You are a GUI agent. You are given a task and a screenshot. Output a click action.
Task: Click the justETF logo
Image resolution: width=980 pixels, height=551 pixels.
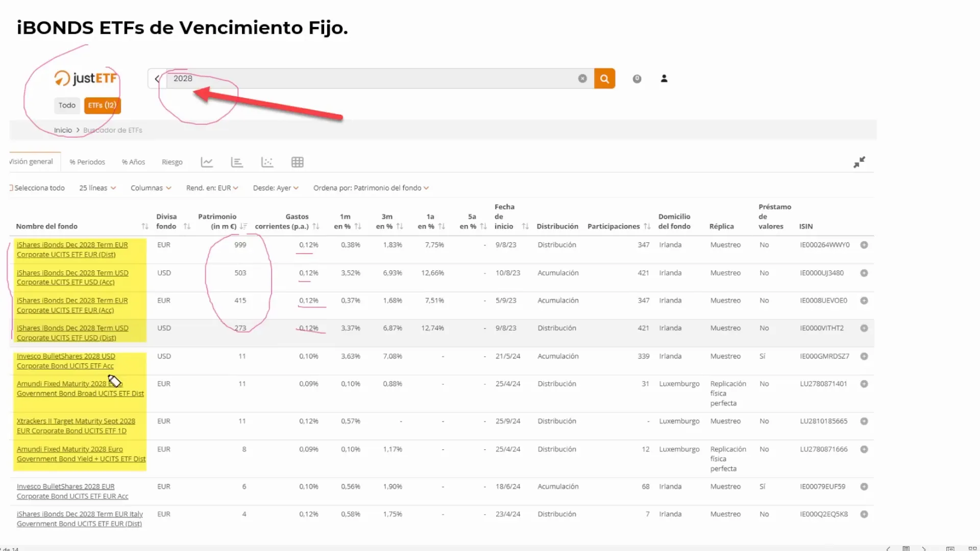tap(86, 78)
